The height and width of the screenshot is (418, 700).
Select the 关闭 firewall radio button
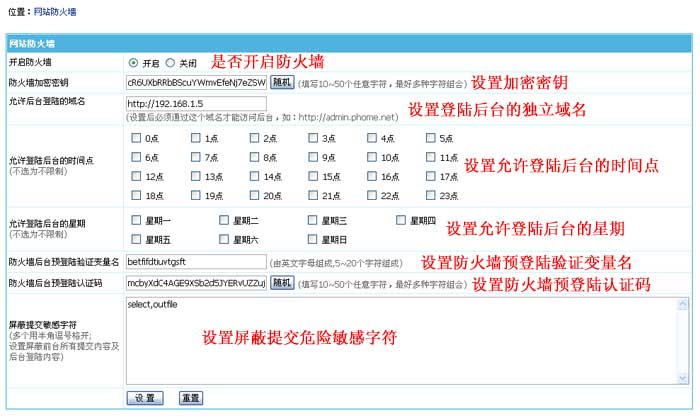click(170, 62)
